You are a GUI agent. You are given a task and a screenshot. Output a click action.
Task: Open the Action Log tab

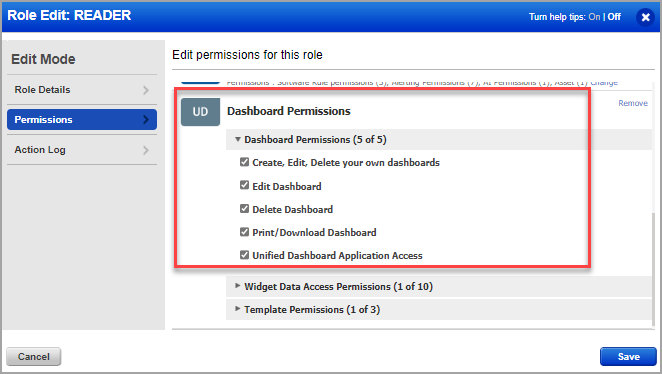point(82,150)
